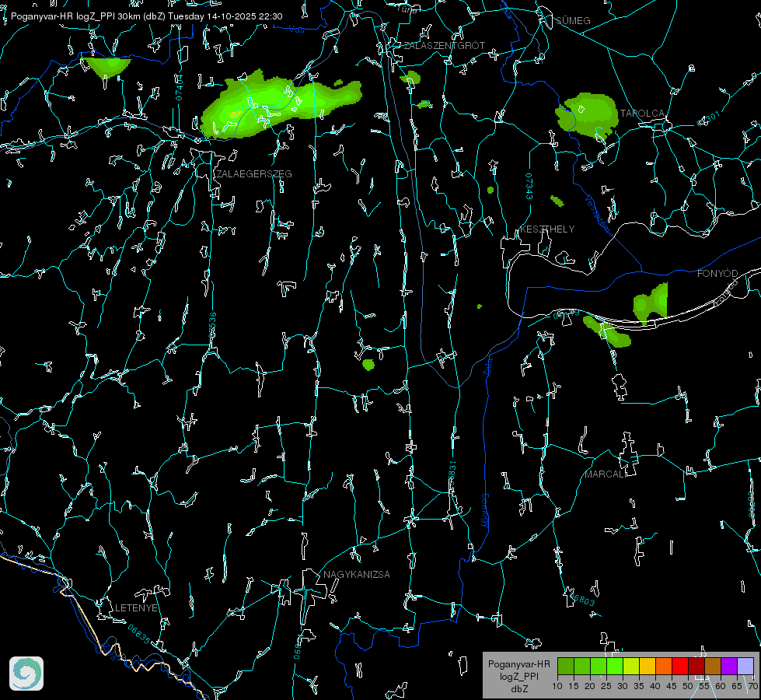Click the ZALAEGERSZEG city label
This screenshot has width=761, height=700.
tap(254, 173)
